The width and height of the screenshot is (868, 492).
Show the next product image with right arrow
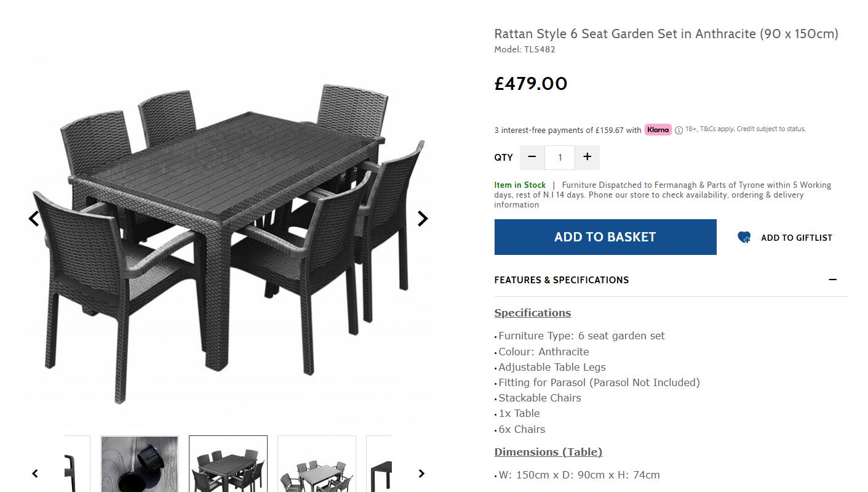[x=423, y=219]
